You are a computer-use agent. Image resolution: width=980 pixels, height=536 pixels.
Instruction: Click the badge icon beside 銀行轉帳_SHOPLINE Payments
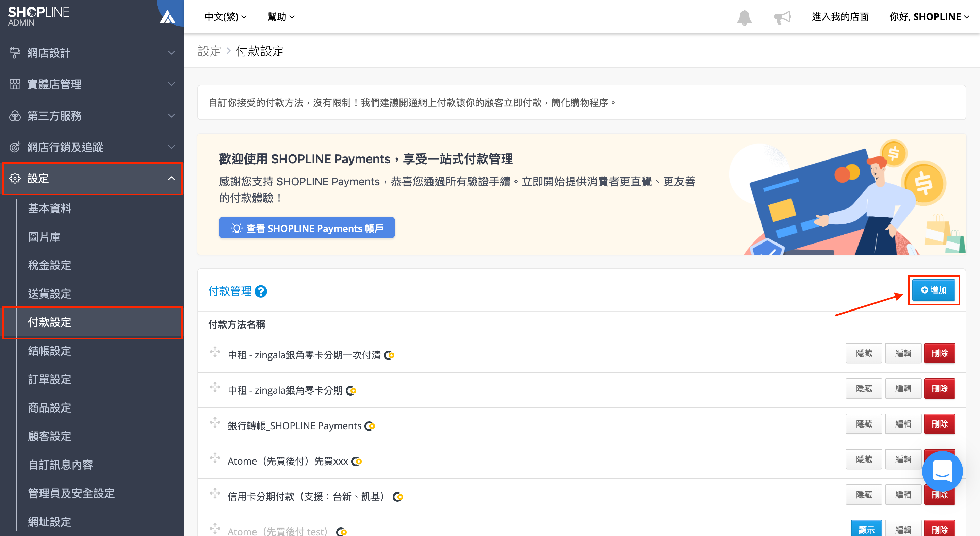click(370, 426)
